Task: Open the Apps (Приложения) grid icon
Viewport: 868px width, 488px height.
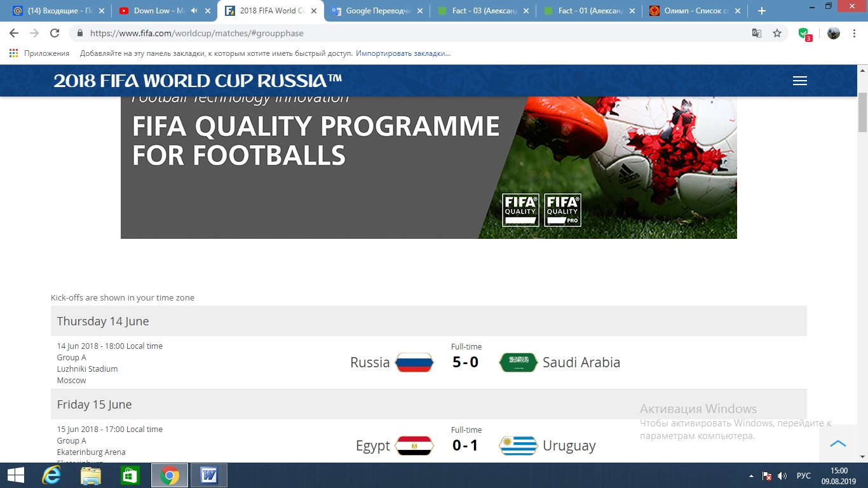Action: 14,53
